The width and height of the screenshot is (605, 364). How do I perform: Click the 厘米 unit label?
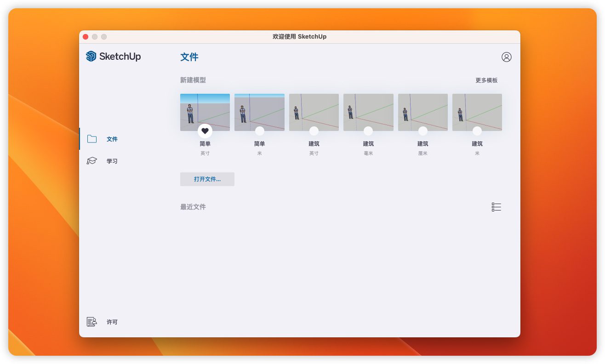coord(423,153)
